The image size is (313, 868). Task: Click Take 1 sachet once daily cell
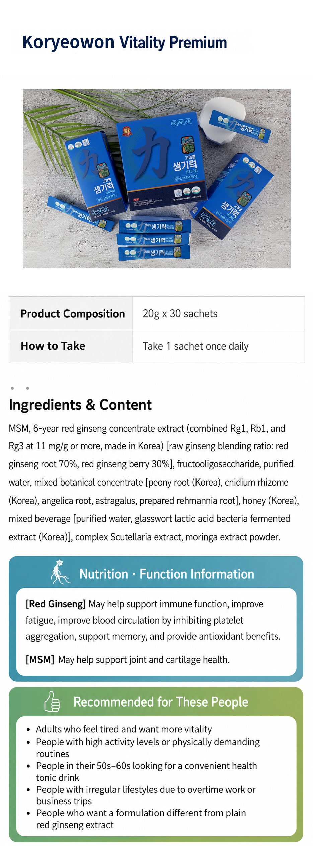(x=219, y=346)
